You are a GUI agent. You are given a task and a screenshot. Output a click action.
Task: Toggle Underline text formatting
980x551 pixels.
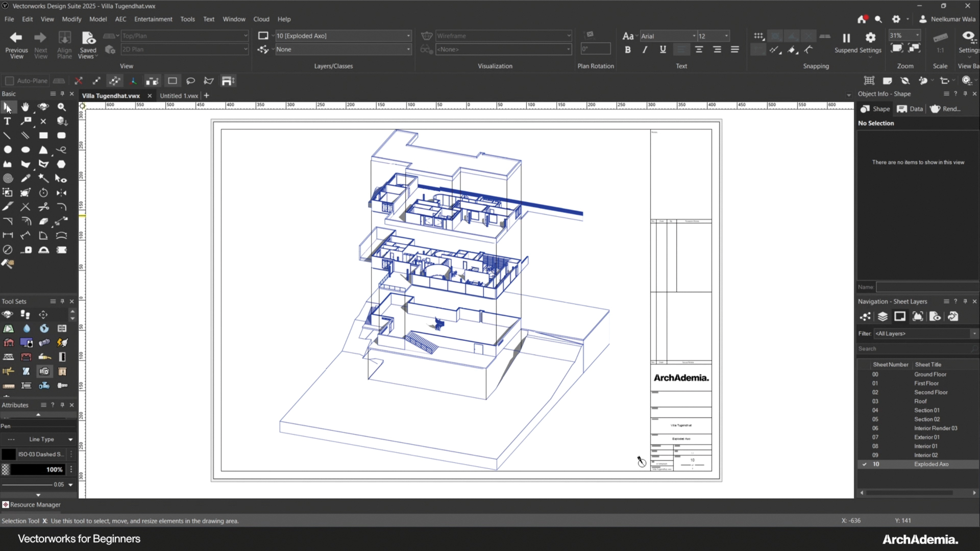663,50
